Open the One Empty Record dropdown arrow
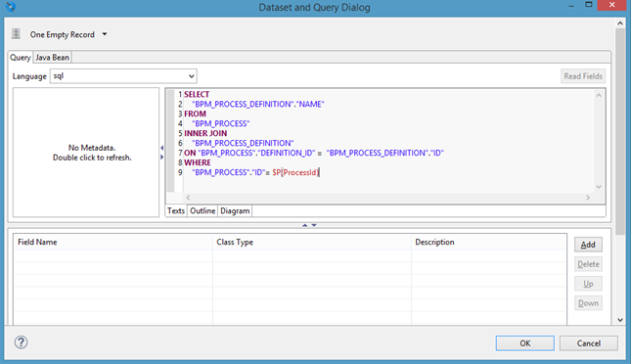The width and height of the screenshot is (632, 364). 105,34
